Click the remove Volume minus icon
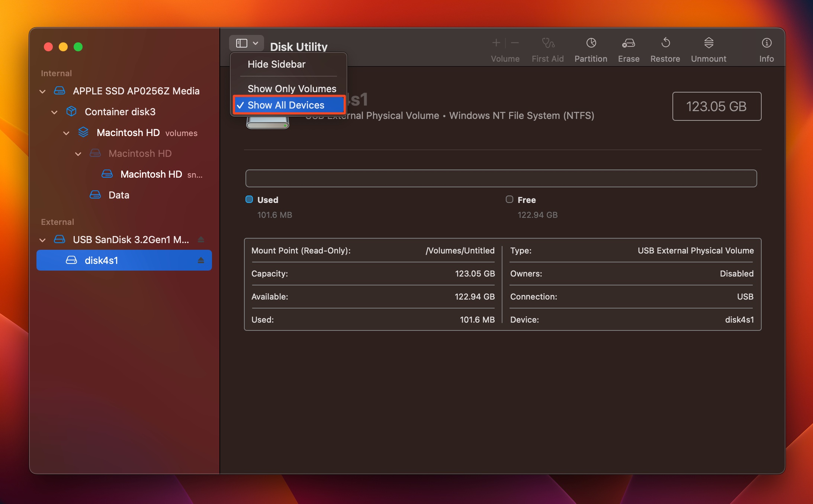Image resolution: width=813 pixels, height=504 pixels. 515,43
